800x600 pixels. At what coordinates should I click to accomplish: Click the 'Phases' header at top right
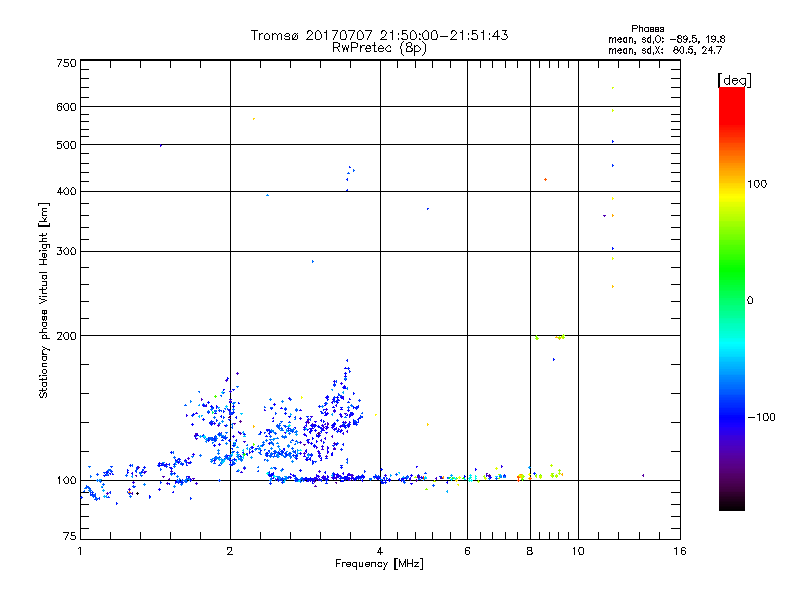point(647,29)
